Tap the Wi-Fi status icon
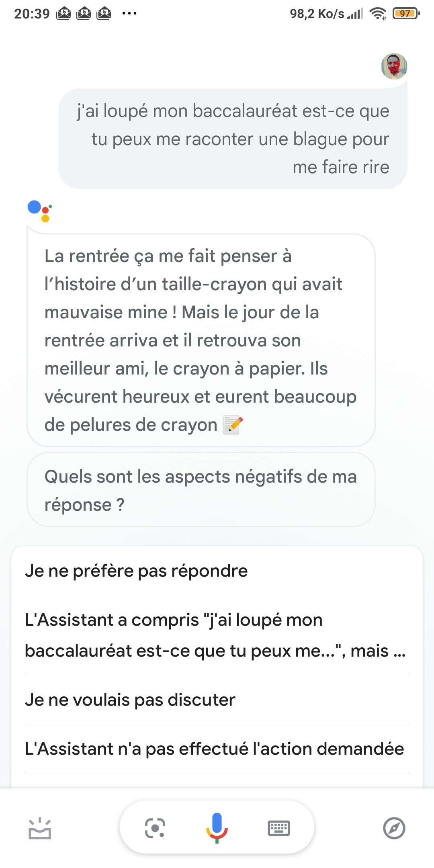 pyautogui.click(x=378, y=14)
